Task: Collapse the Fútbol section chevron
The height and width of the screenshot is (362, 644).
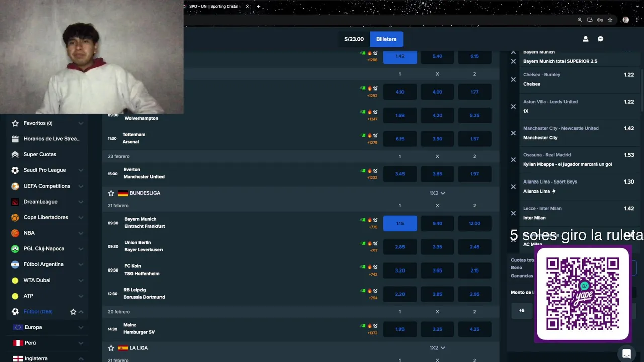Action: pos(81,312)
